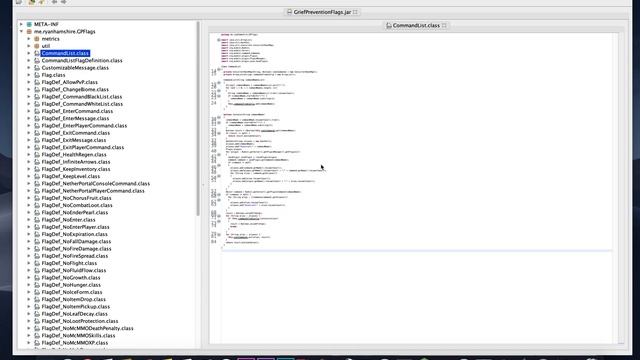Select FlagDef_NoMcMMODeathPenalty.class in the tree
The width and height of the screenshot is (640, 360).
87,329
